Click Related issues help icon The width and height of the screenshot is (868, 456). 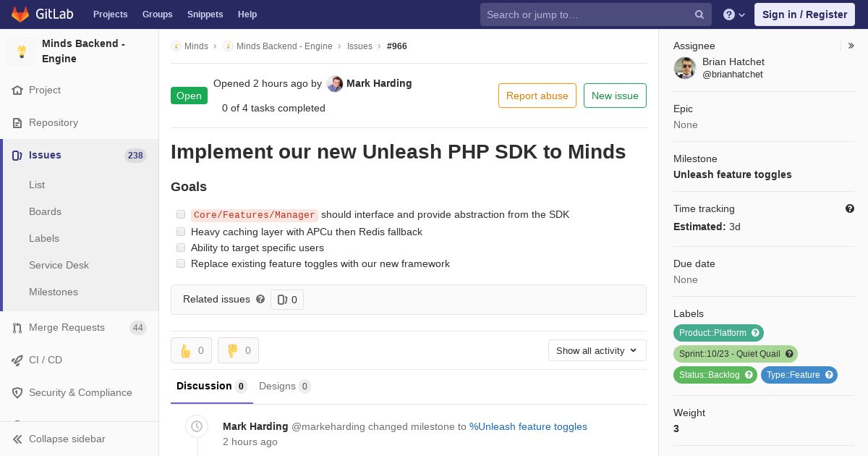[x=260, y=299]
